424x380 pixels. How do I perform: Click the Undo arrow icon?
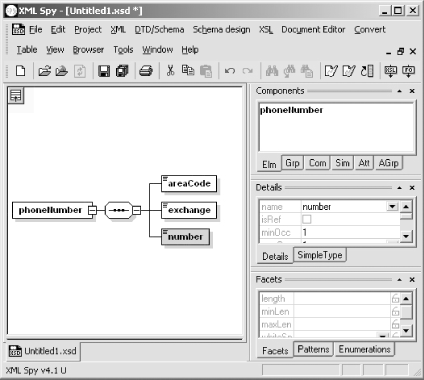pos(230,71)
